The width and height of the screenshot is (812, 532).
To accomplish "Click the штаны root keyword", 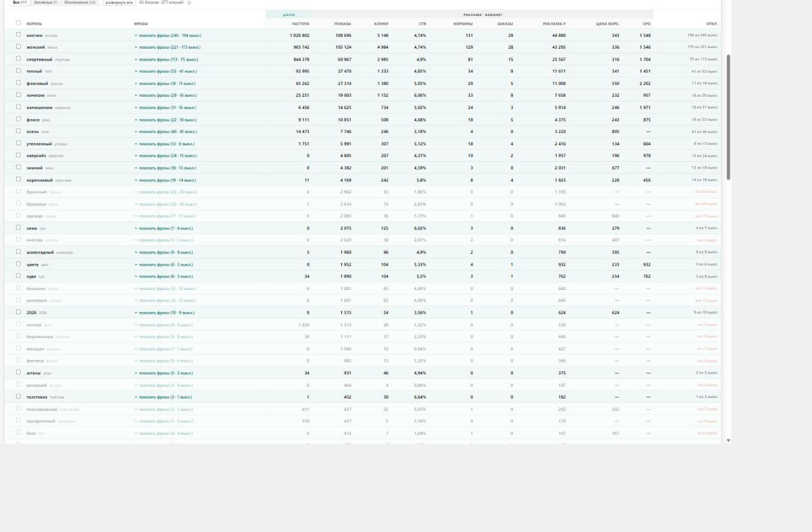I will [x=34, y=373].
